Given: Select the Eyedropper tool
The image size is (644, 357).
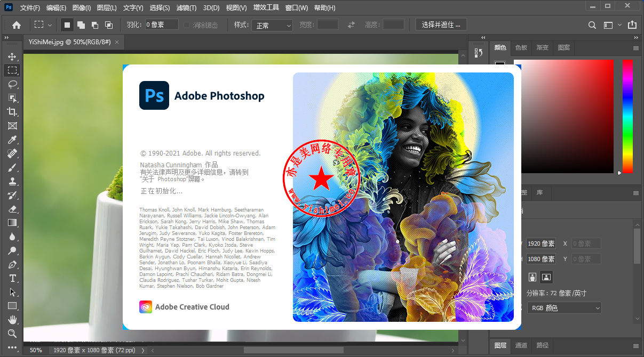Looking at the screenshot, I should (12, 140).
